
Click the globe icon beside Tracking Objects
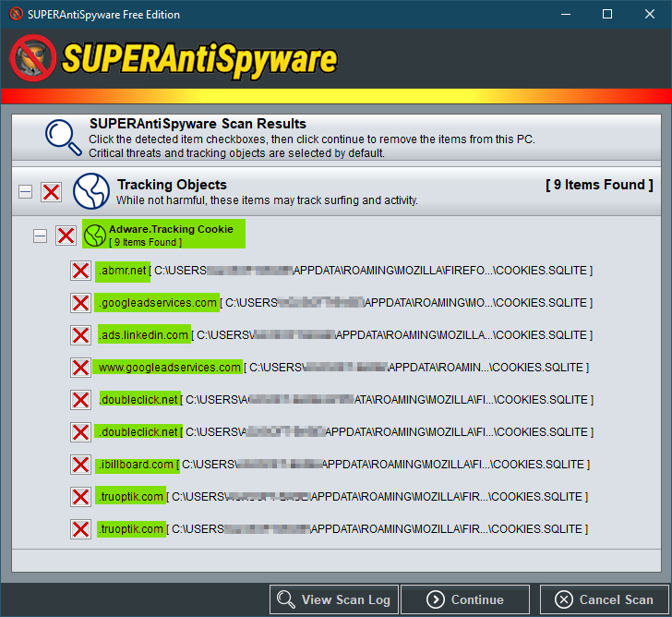coord(90,191)
